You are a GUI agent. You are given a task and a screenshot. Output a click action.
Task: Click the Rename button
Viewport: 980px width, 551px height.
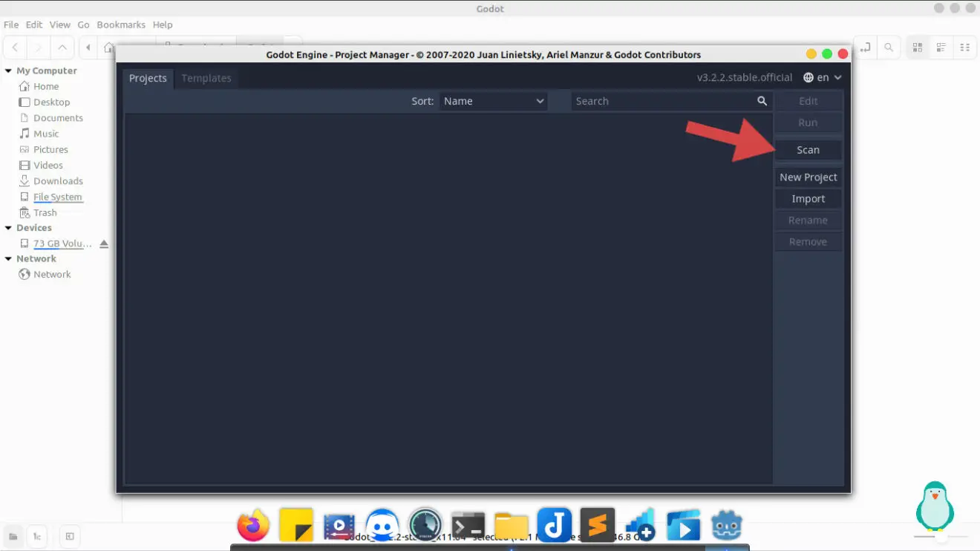[808, 221]
